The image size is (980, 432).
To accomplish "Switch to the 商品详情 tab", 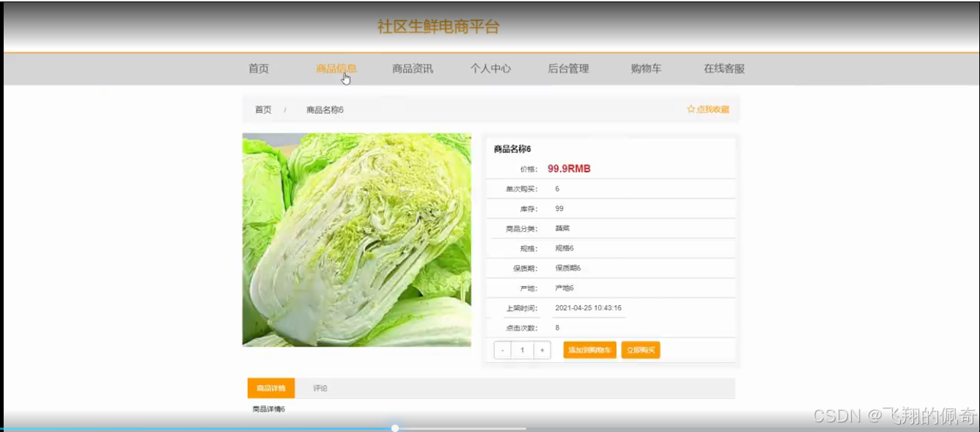I will click(271, 388).
